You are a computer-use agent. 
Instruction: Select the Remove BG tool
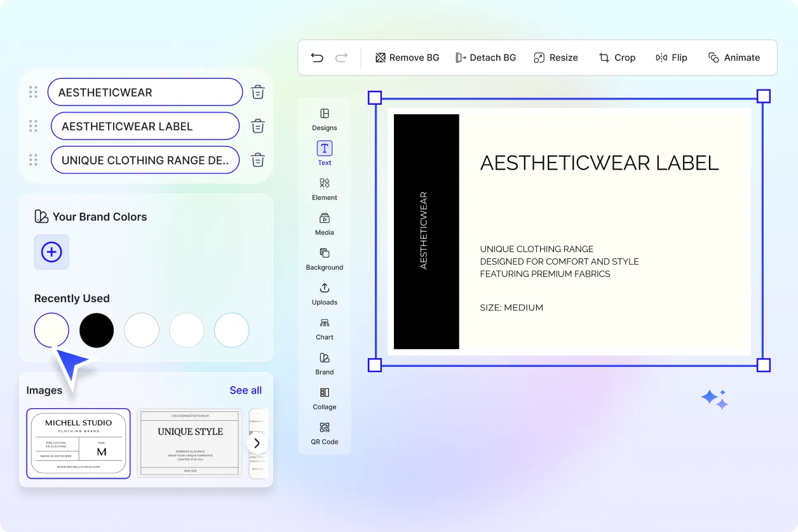[407, 57]
